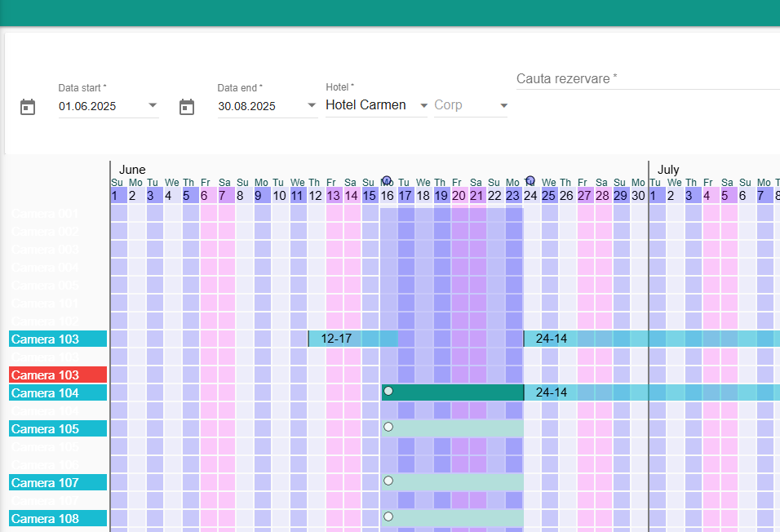780x532 pixels.
Task: Select the blue Camera 103 room label
Action: tap(58, 339)
